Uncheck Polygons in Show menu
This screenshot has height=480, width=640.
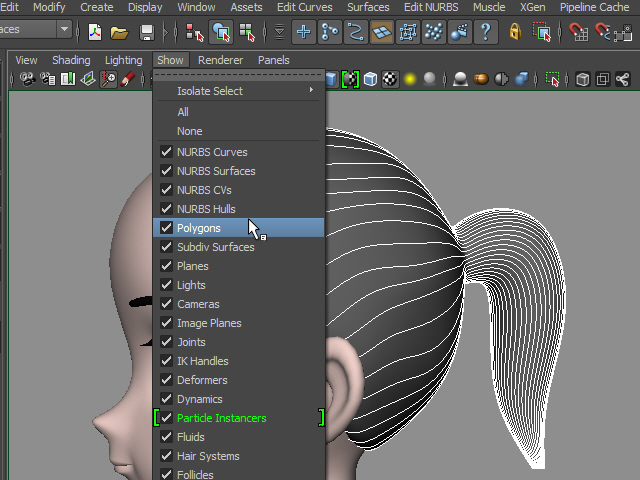[166, 228]
